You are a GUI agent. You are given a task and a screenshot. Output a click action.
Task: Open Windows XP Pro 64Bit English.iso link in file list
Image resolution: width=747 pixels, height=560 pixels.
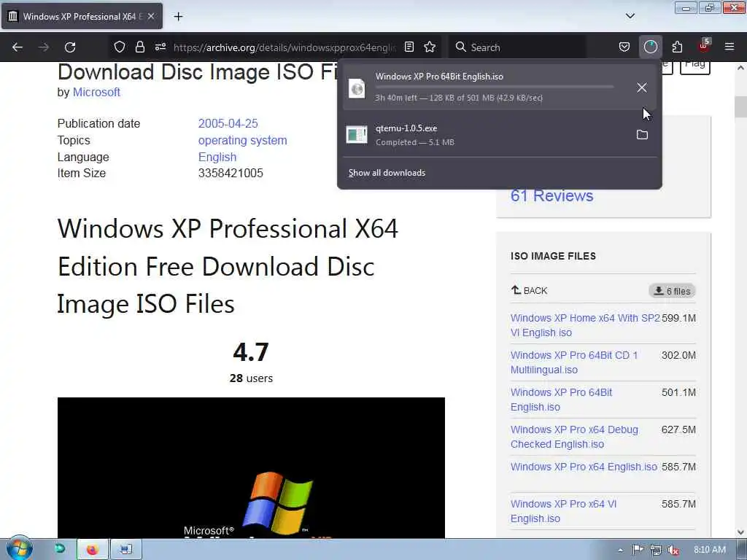coord(561,400)
